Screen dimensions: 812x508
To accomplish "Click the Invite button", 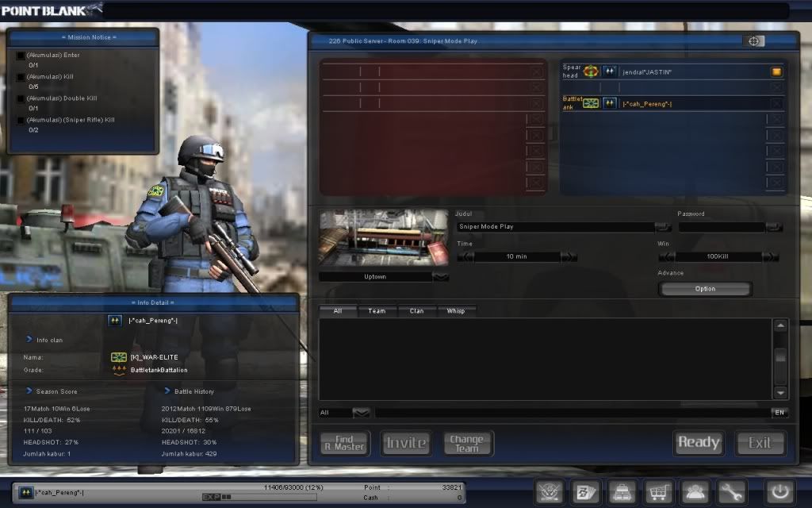I will click(407, 443).
